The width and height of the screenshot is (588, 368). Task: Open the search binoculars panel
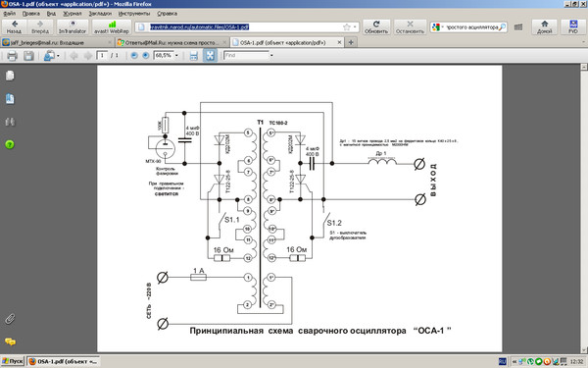pos(10,122)
